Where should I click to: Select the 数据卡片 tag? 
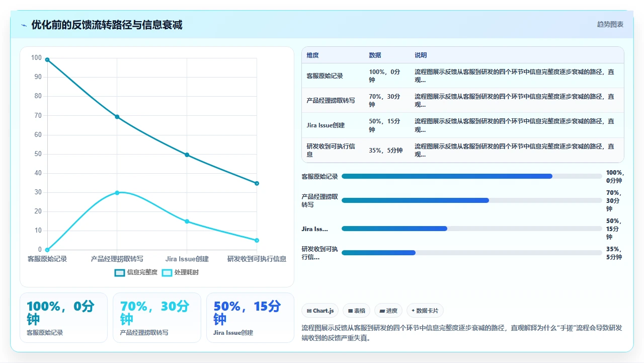click(425, 311)
